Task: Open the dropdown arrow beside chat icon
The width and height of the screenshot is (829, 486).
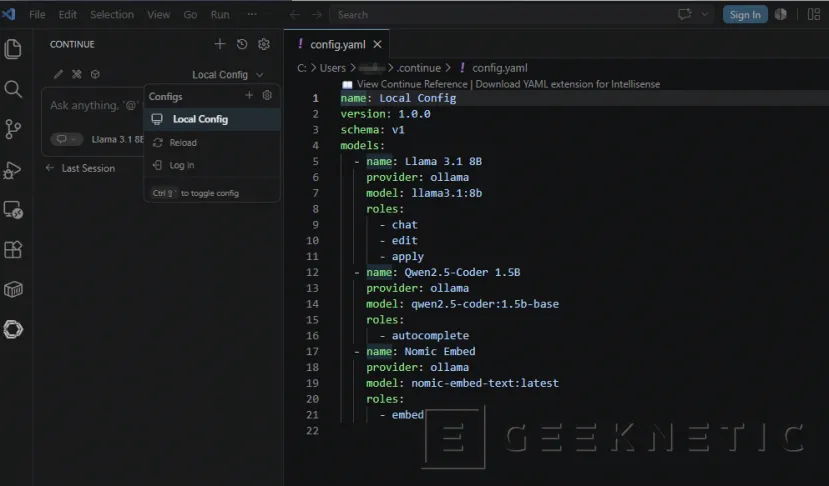Action: (x=705, y=14)
